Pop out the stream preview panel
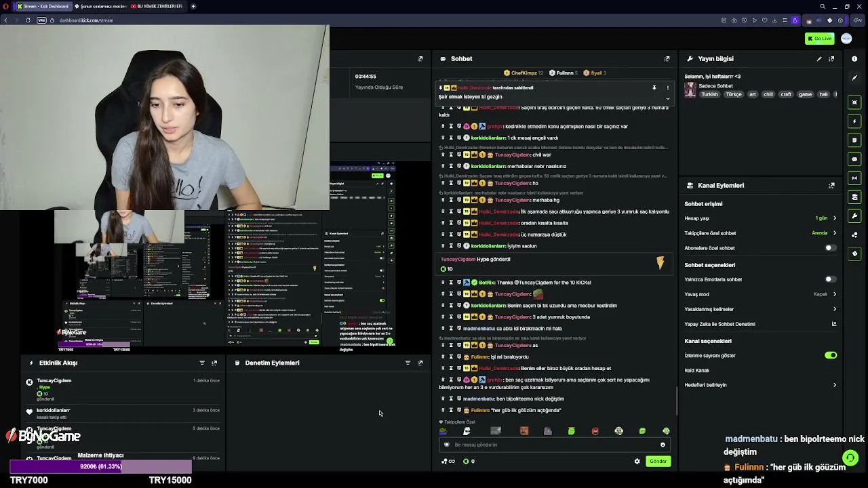The image size is (868, 488). [420, 59]
